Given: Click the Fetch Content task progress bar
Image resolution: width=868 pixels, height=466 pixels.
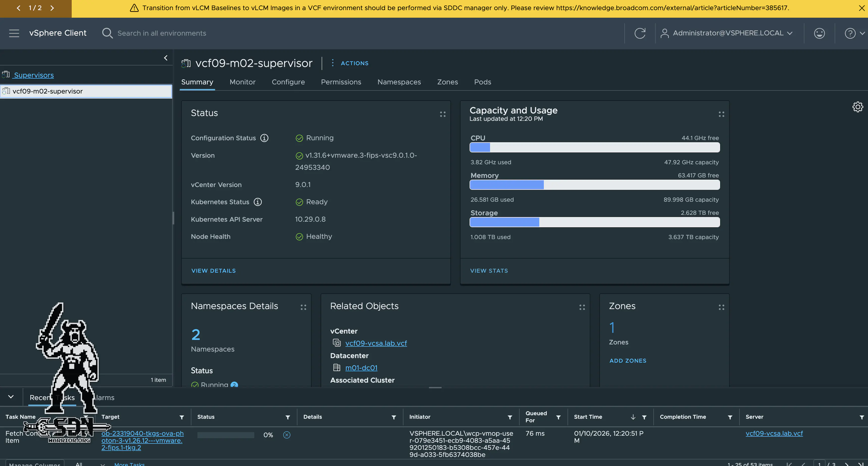Looking at the screenshot, I should 225,435.
